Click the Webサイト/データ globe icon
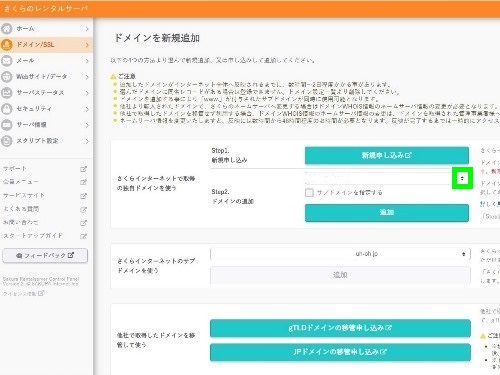500x375 pixels. click(x=7, y=77)
